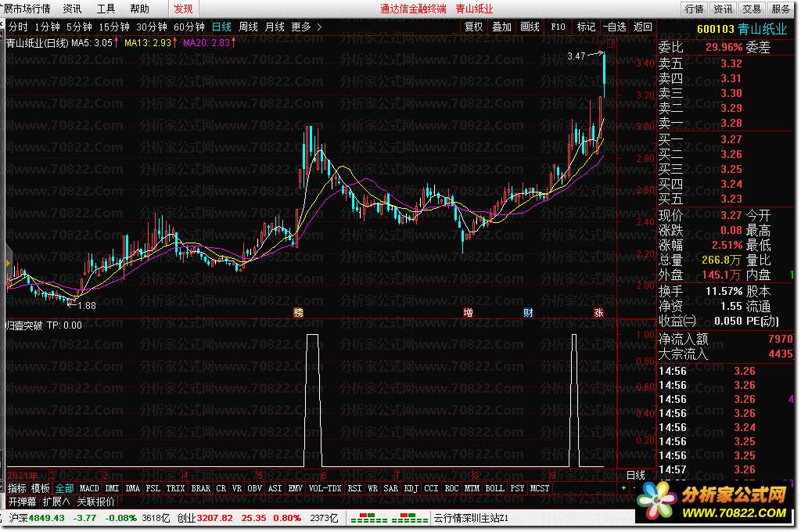The height and width of the screenshot is (532, 801).
Task: Open the 涨 event marker on the chart
Action: (598, 313)
